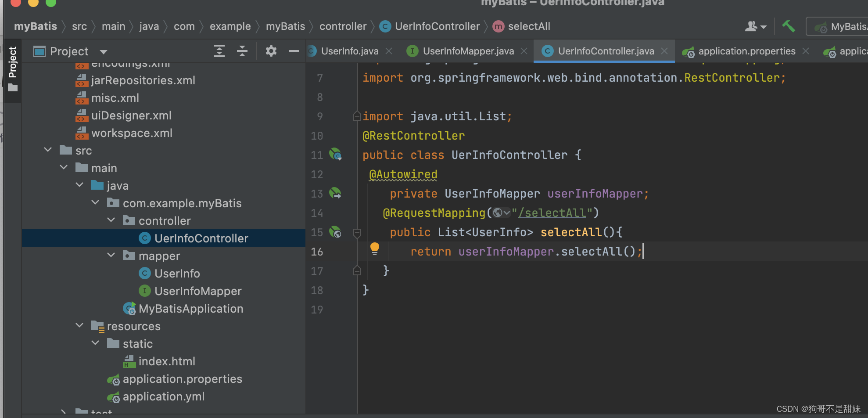Place cursor on userInfoMapper field on line 13
Screen dimensions: 868x418
595,194
